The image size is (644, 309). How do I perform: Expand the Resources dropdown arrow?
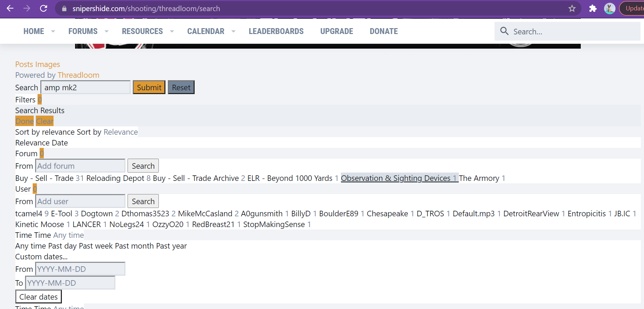click(x=172, y=31)
